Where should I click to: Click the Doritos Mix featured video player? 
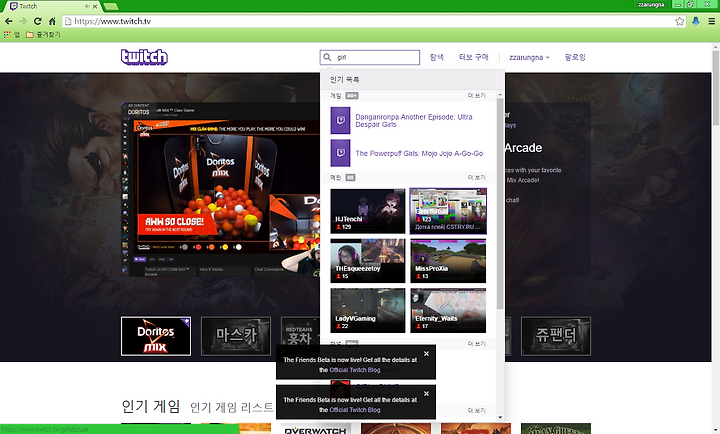[x=221, y=189]
